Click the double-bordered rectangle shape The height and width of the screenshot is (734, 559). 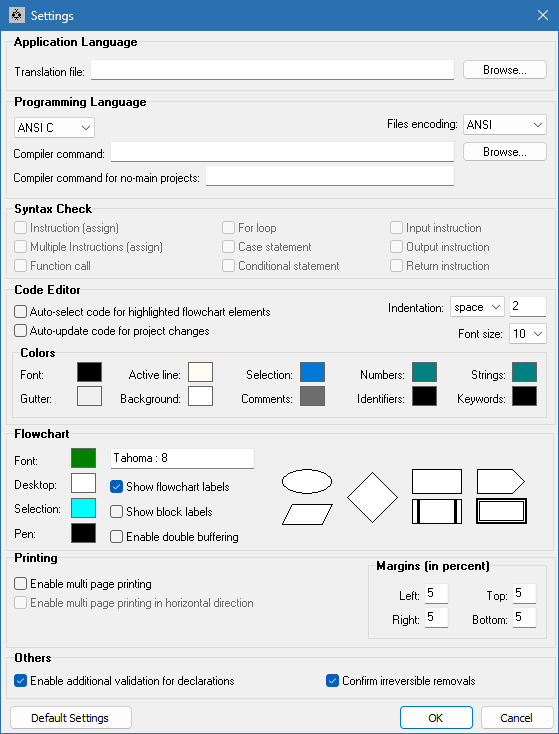(501, 511)
